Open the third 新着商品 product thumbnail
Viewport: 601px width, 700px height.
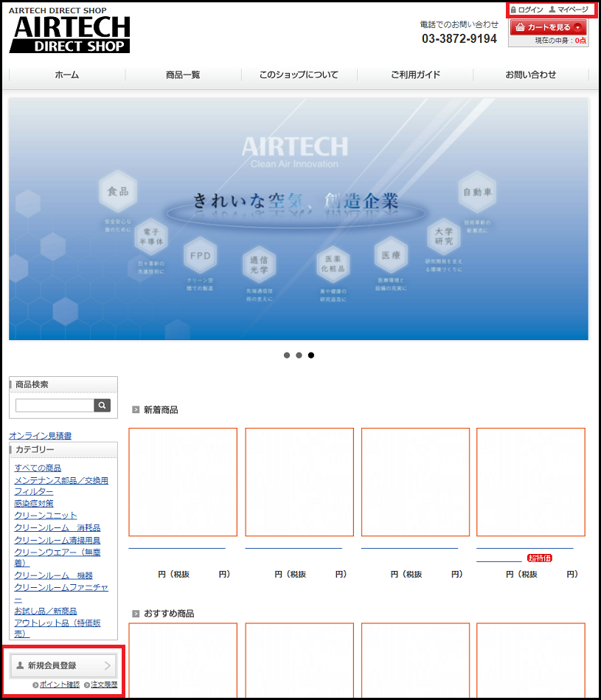pyautogui.click(x=415, y=482)
